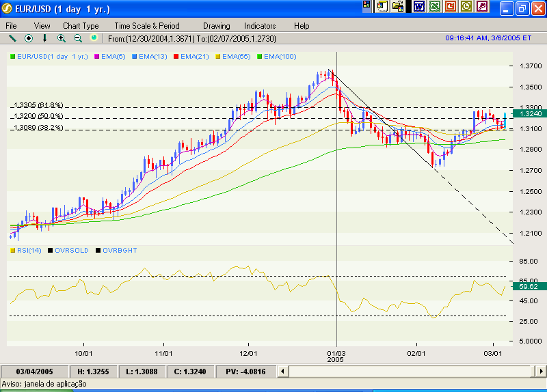Zoom out of the chart
The image size is (547, 392).
[x=78, y=38]
